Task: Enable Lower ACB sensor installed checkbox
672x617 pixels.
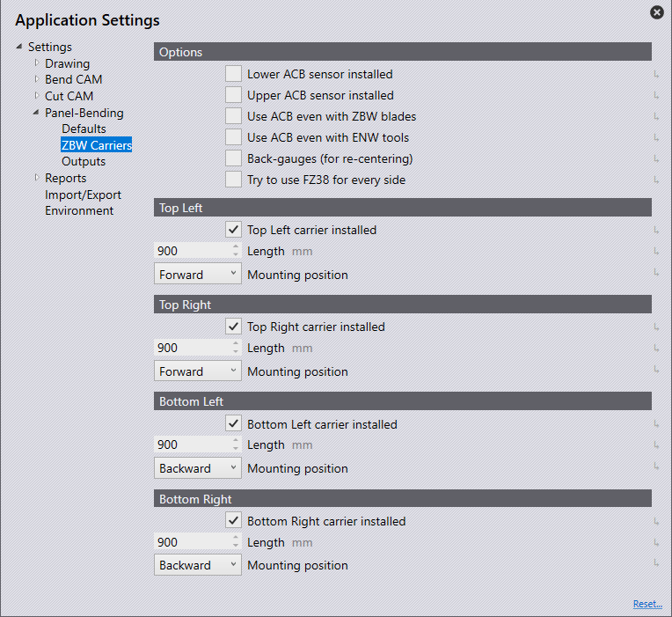Action: pyautogui.click(x=233, y=74)
